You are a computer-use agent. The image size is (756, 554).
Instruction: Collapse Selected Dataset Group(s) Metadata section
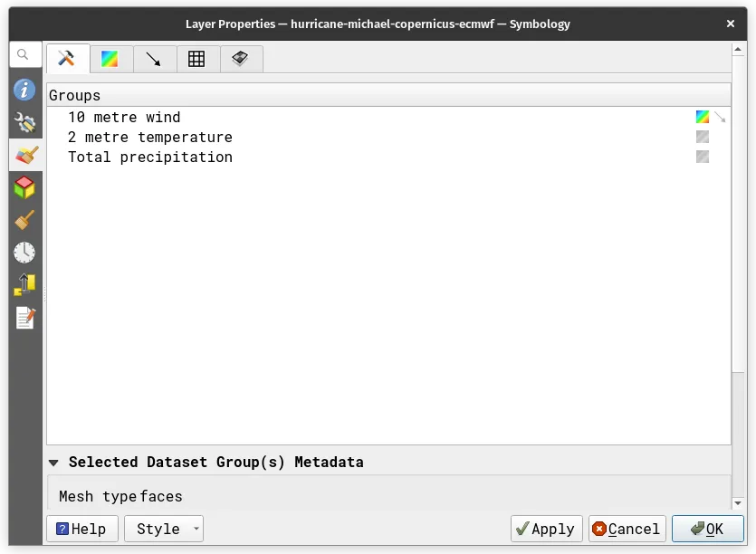(55, 462)
